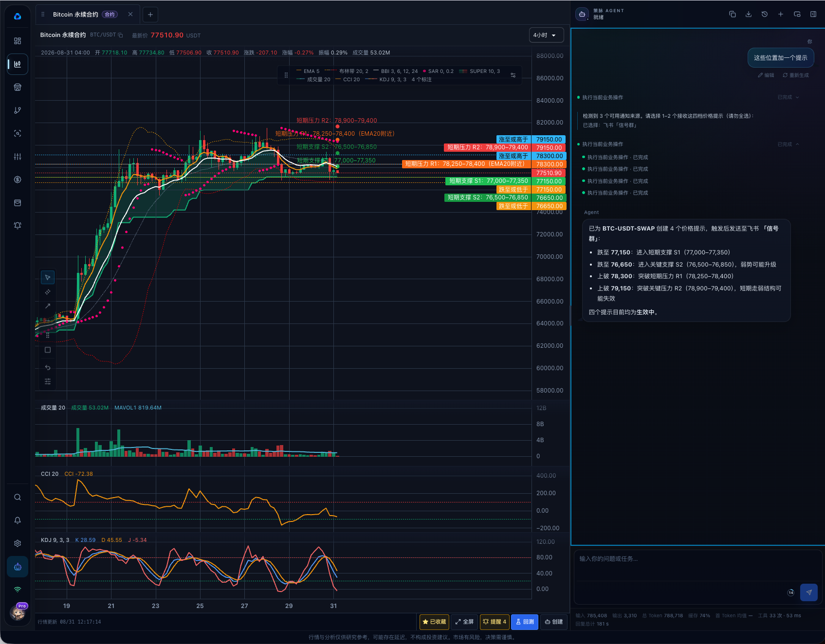
Task: Toggle the 已收藏 favorite star button
Action: click(x=434, y=622)
